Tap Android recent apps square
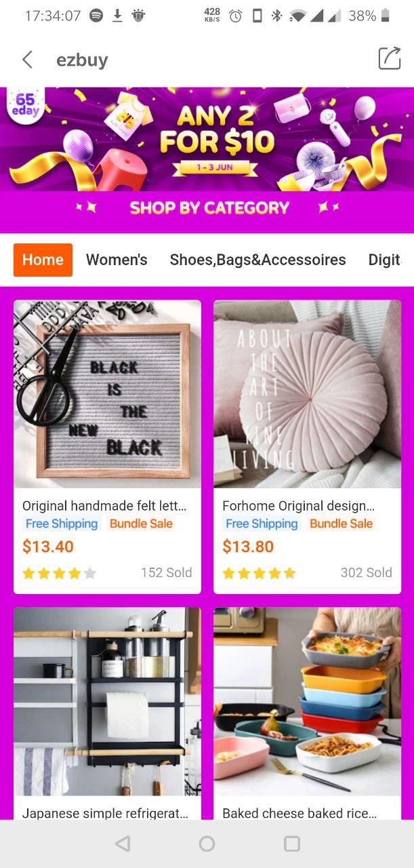 292,843
